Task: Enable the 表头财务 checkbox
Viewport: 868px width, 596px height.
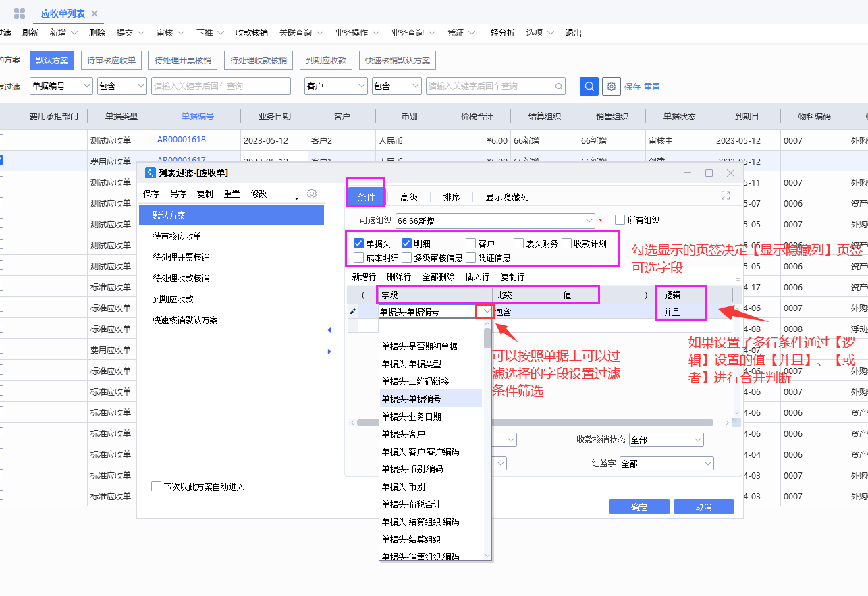Action: 518,244
